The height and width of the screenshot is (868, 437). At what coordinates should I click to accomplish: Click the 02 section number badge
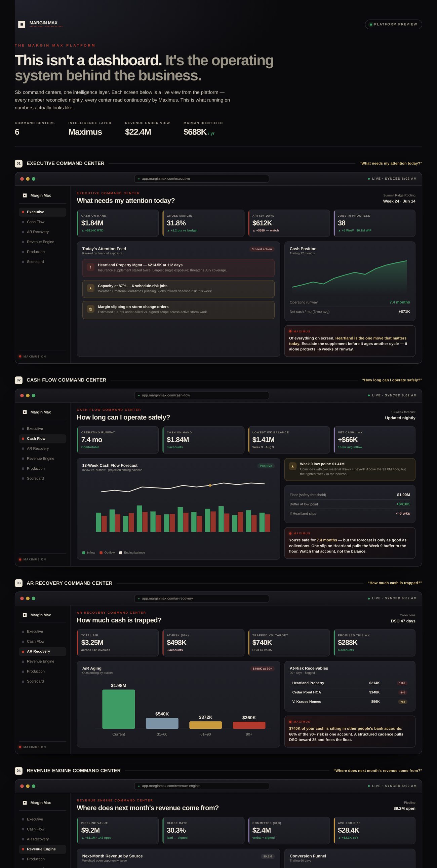point(18,380)
